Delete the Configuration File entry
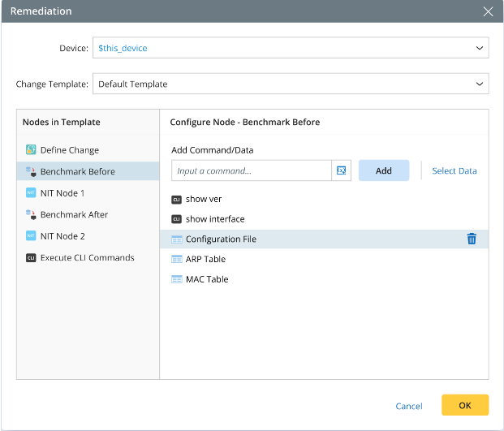 pos(472,239)
